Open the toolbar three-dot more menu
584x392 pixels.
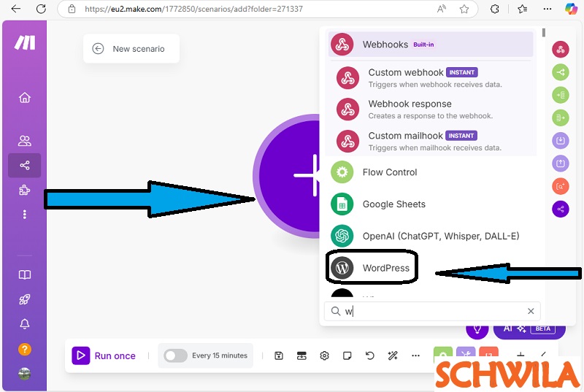(415, 356)
